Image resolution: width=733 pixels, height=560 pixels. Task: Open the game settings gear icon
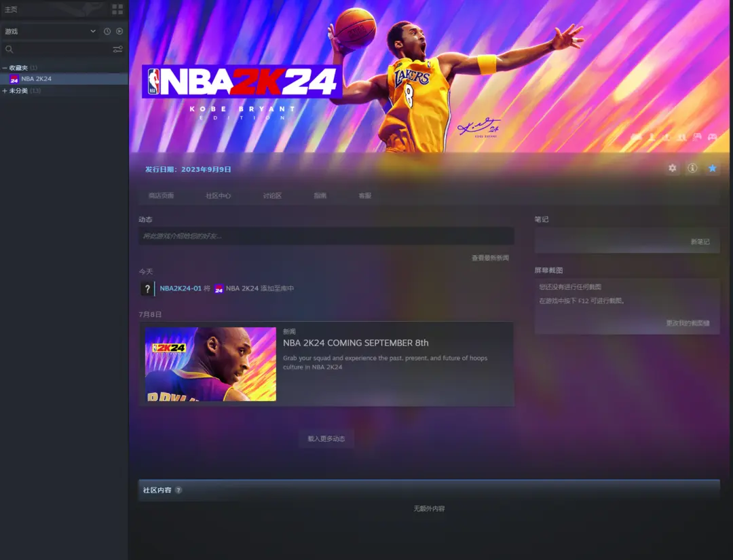672,168
